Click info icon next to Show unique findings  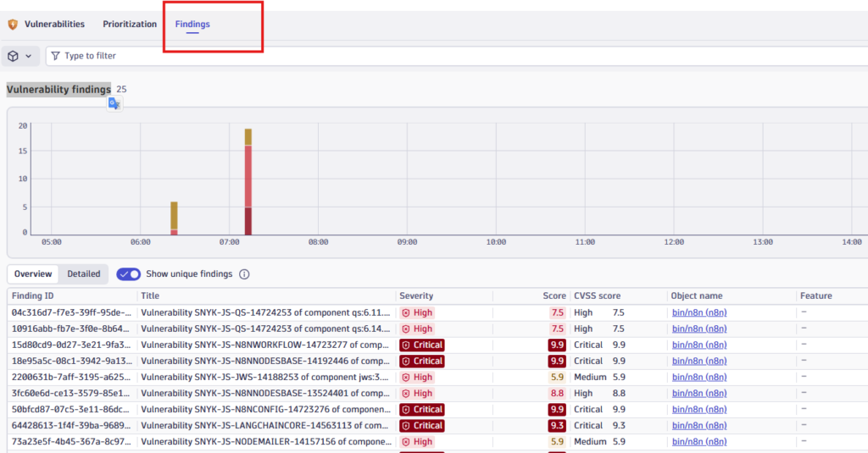tap(244, 274)
